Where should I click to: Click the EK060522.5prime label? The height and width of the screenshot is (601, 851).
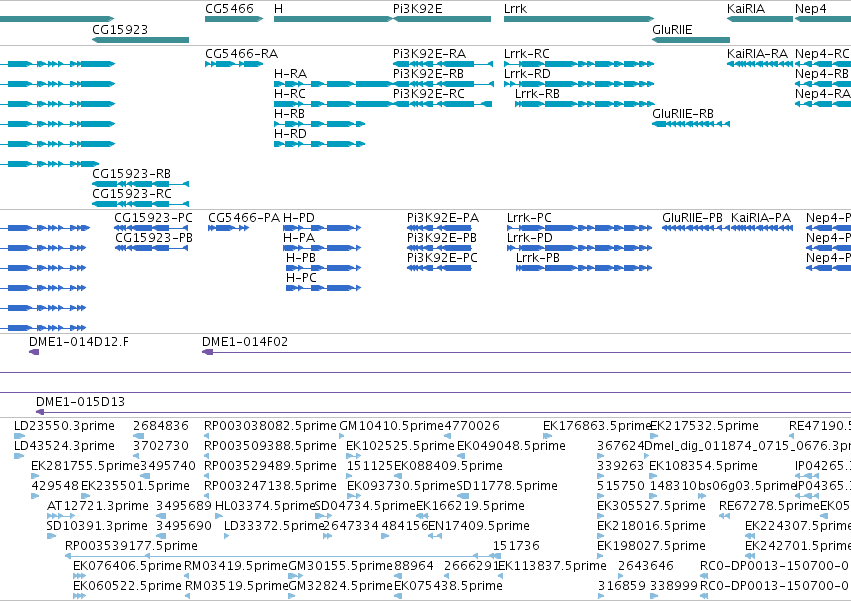point(127,586)
